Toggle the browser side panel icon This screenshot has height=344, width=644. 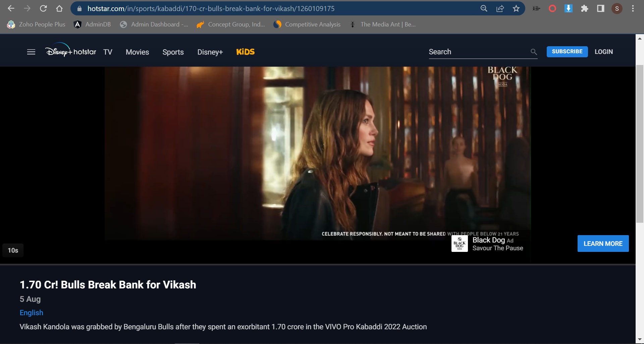[601, 8]
